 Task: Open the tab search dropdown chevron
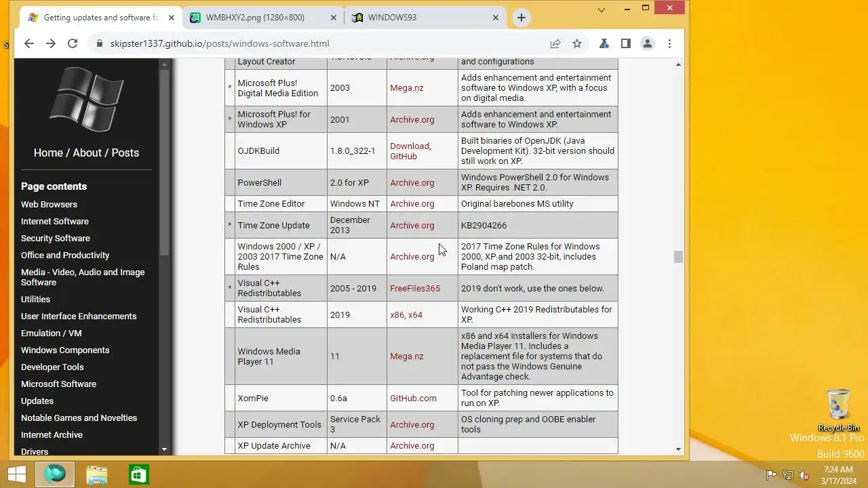[601, 9]
